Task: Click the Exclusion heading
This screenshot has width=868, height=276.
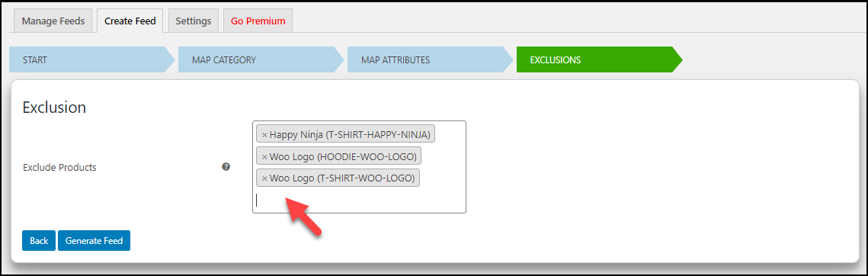Action: tap(54, 107)
